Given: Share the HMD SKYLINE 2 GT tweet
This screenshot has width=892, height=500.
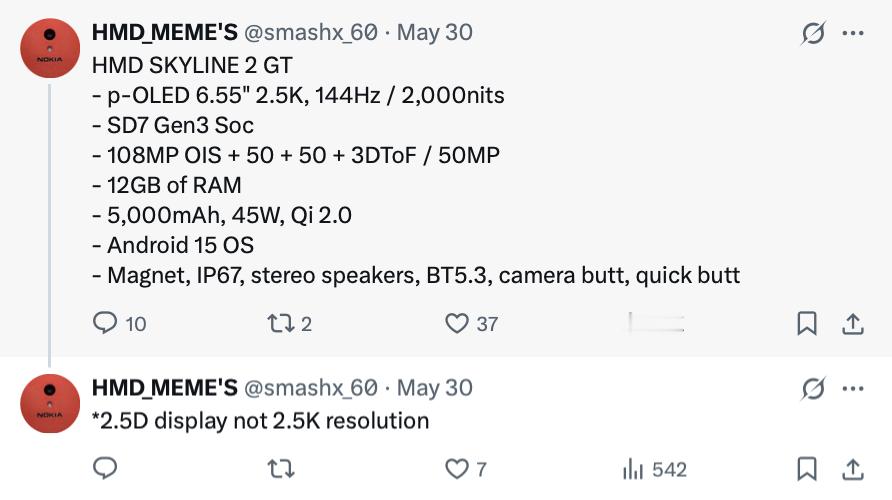Looking at the screenshot, I should click(852, 324).
